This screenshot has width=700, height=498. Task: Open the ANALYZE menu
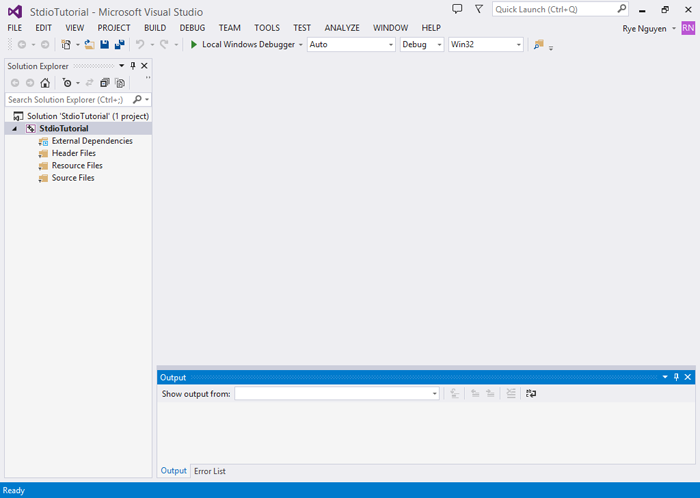coord(342,28)
